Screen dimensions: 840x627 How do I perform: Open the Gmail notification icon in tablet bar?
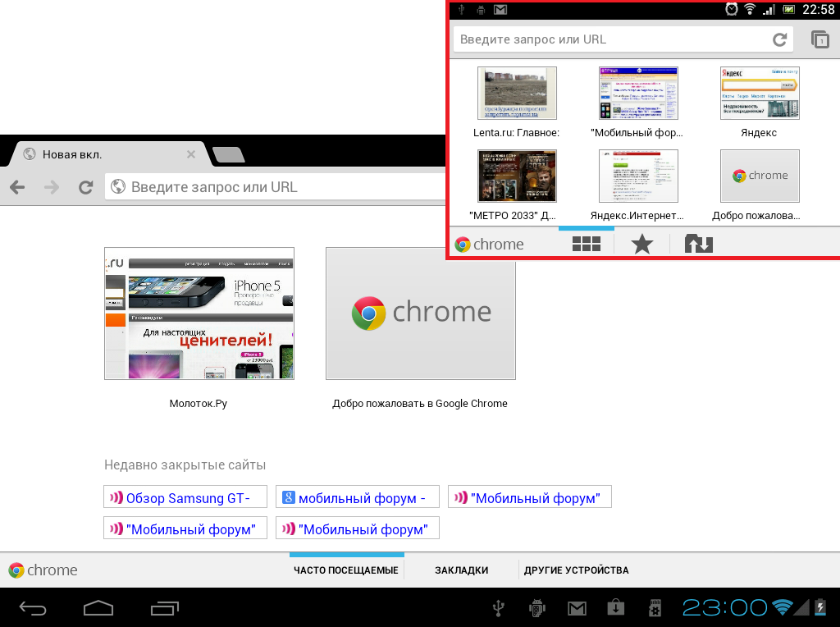pyautogui.click(x=577, y=608)
